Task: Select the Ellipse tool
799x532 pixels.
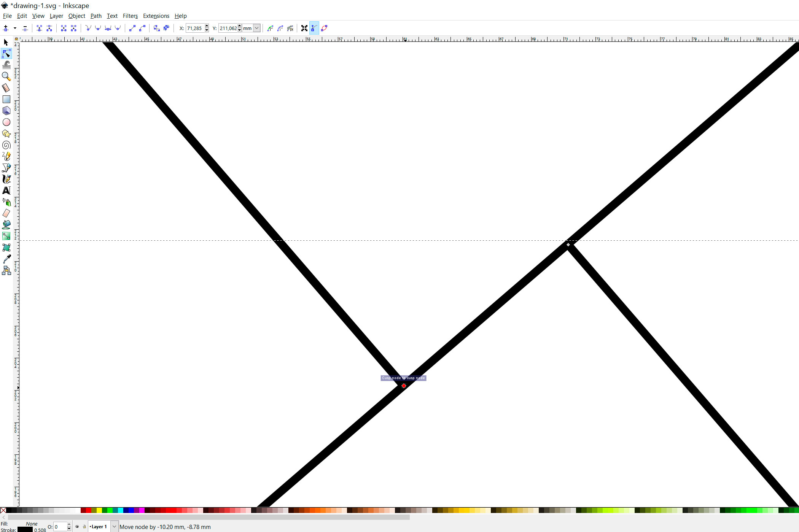Action: [x=6, y=122]
